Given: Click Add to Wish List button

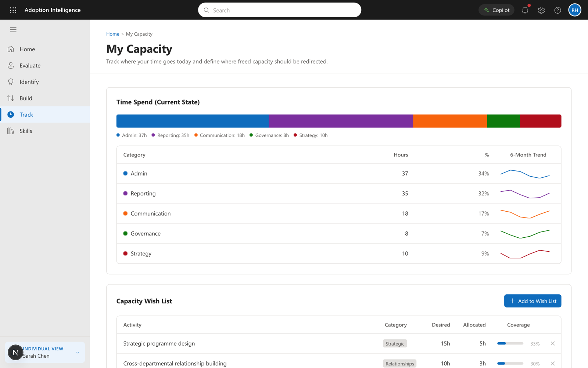Looking at the screenshot, I should click(533, 301).
